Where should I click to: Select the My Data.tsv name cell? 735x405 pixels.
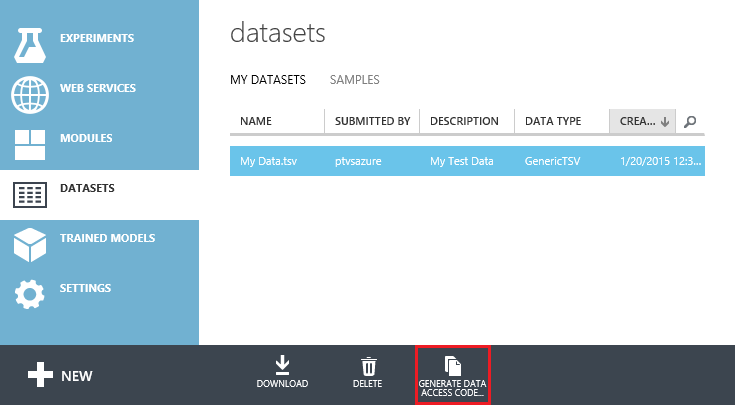pos(268,161)
